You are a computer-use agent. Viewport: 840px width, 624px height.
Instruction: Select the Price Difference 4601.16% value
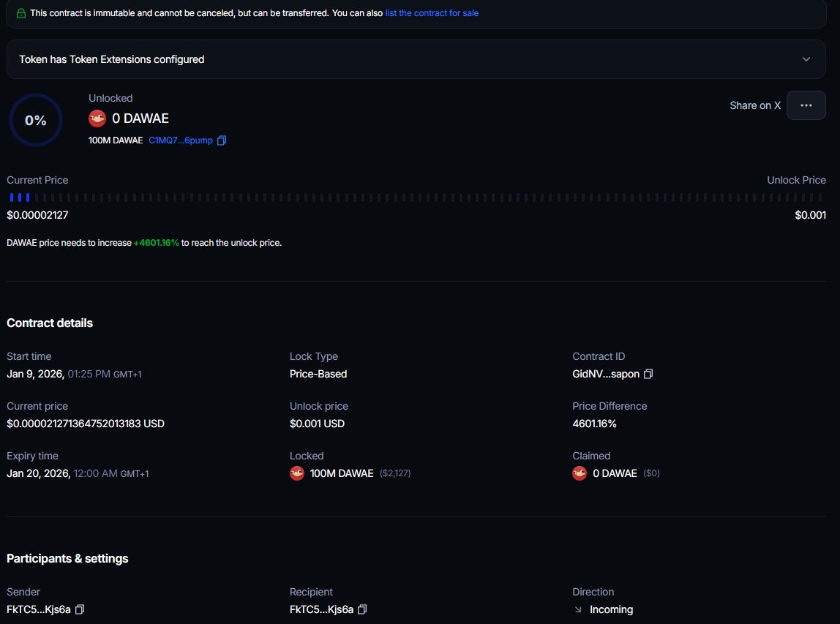594,424
